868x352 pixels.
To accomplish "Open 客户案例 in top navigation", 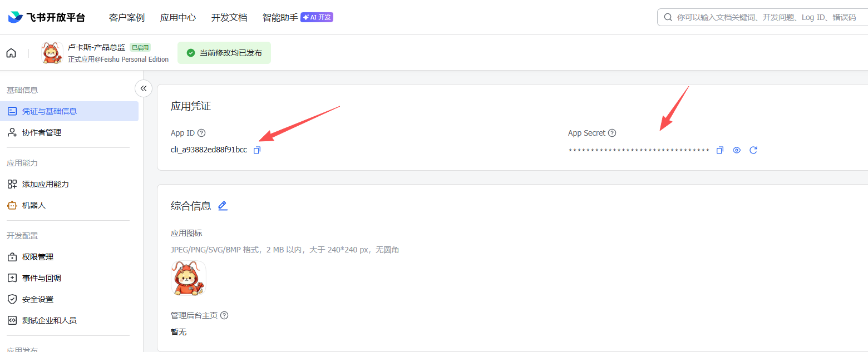I will coord(127,17).
